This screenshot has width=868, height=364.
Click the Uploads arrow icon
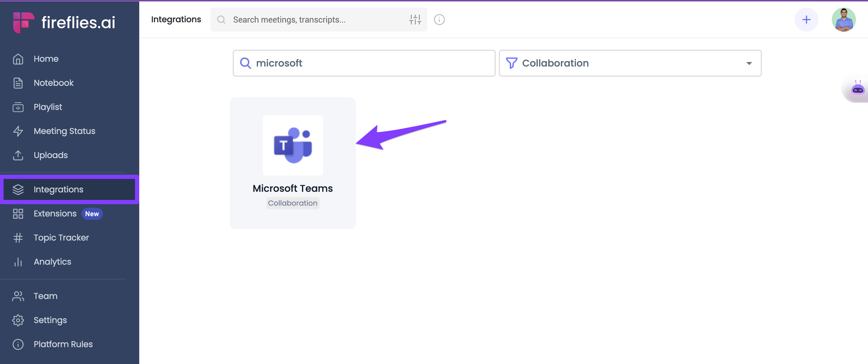(18, 155)
